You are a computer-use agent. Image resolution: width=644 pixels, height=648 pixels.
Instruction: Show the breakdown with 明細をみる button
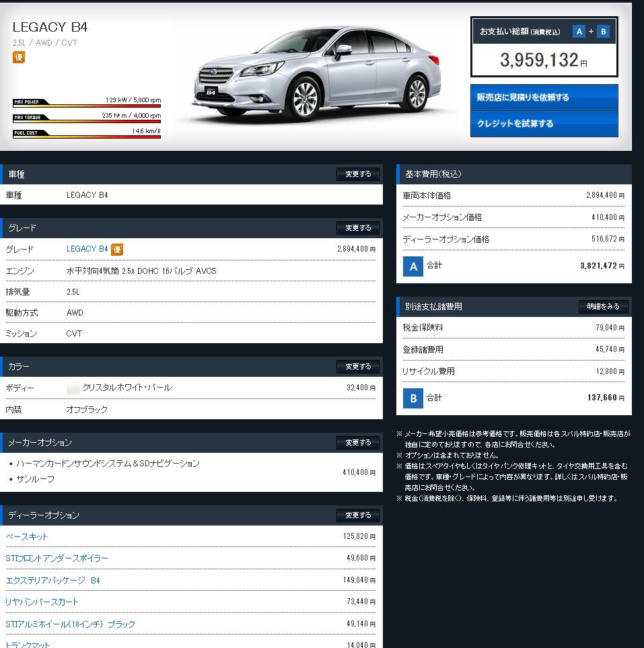(603, 307)
